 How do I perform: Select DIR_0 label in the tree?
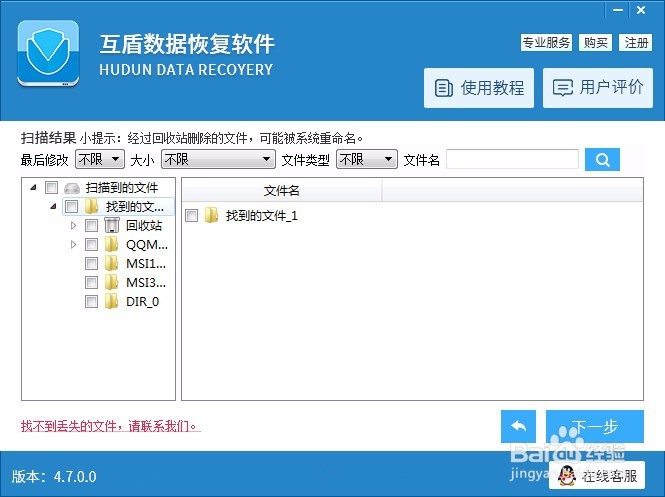(x=142, y=302)
